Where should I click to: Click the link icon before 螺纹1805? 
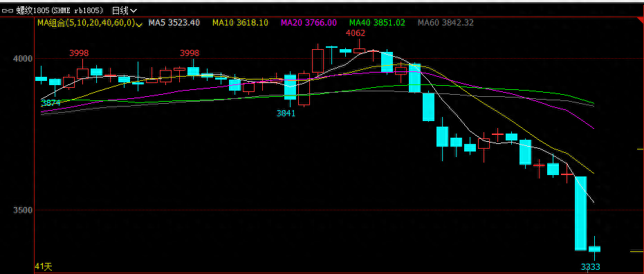[x=8, y=10]
